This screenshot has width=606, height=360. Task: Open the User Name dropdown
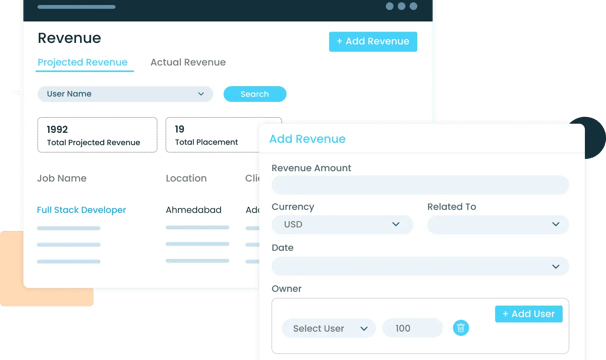pos(125,94)
